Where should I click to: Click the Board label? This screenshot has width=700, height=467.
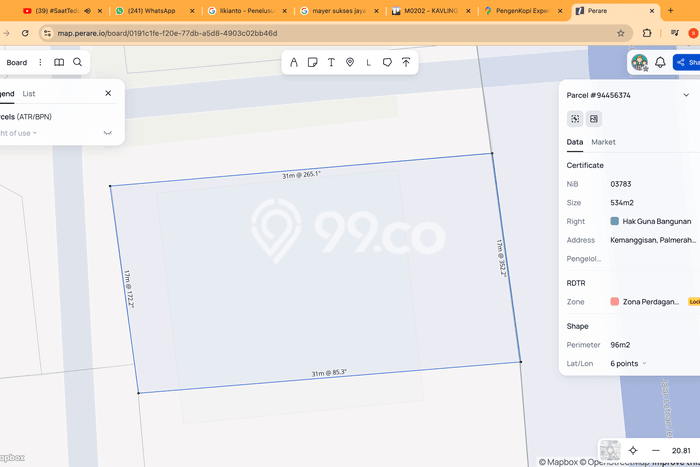17,63
